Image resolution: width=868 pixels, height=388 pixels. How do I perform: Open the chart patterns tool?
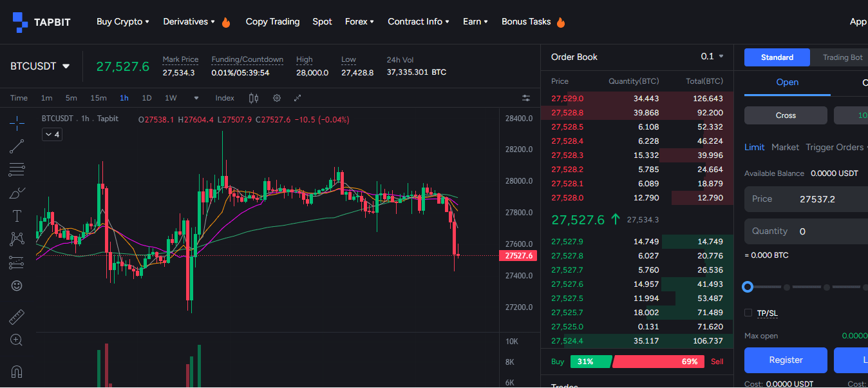(x=17, y=239)
